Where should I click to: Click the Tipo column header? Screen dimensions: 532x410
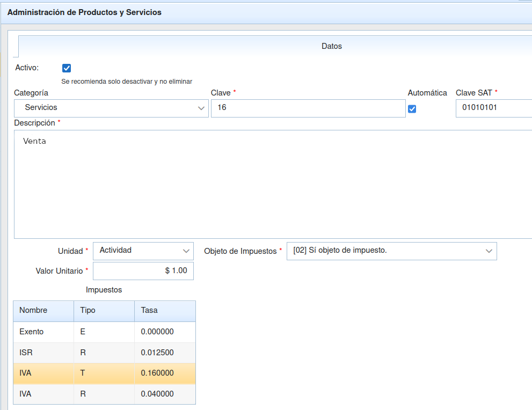pyautogui.click(x=104, y=311)
